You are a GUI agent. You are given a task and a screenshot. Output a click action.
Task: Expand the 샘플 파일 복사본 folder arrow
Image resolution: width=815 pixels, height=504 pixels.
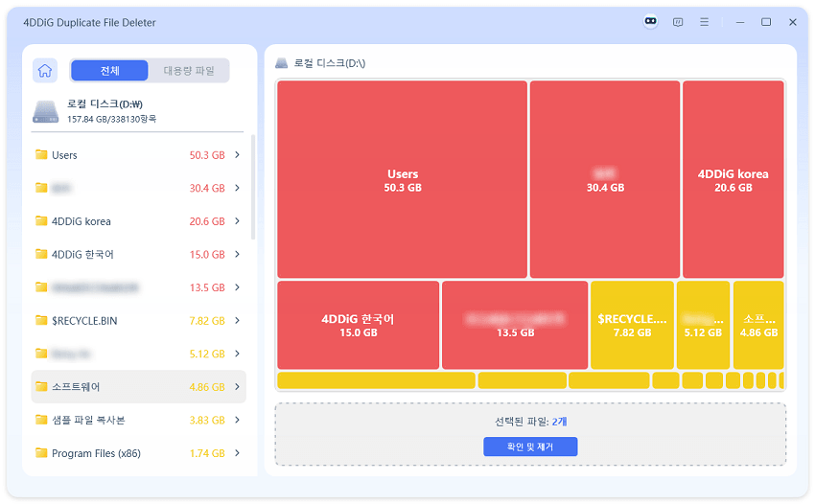(237, 420)
